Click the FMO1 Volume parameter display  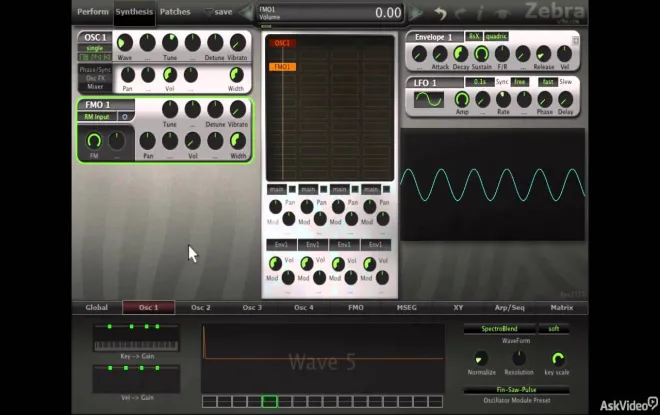pos(330,13)
